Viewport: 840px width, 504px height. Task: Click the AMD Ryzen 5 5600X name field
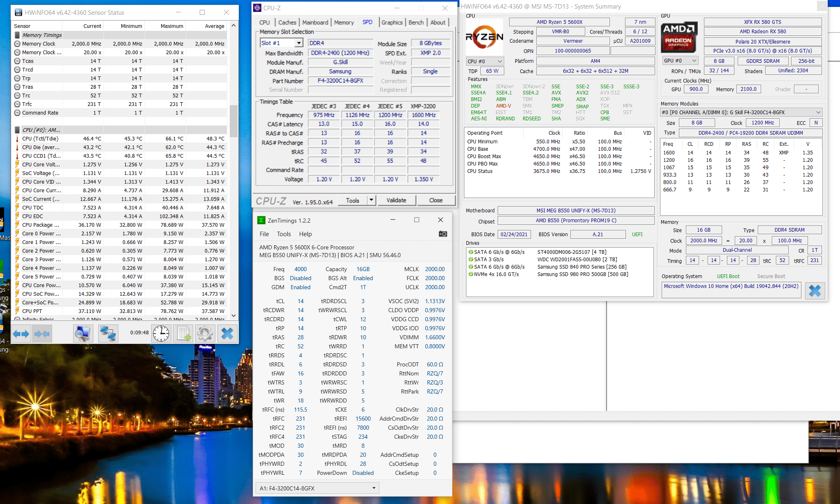559,22
